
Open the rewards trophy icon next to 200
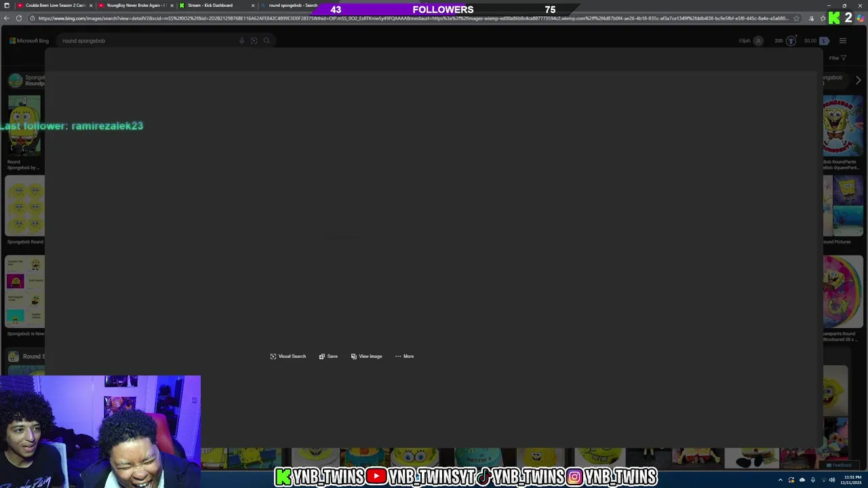[x=791, y=41]
